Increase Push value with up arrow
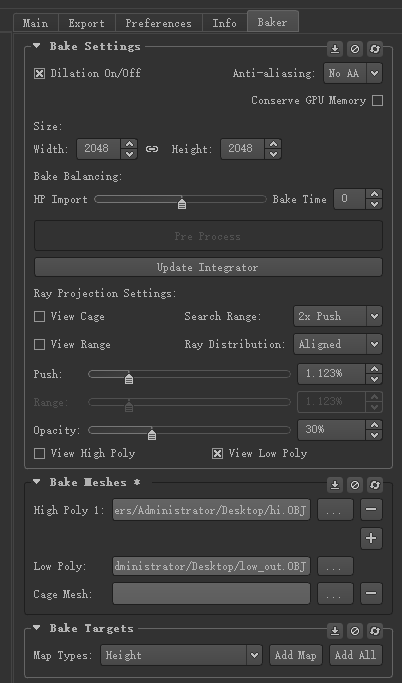Image resolution: width=402 pixels, height=683 pixels. pyautogui.click(x=374, y=369)
